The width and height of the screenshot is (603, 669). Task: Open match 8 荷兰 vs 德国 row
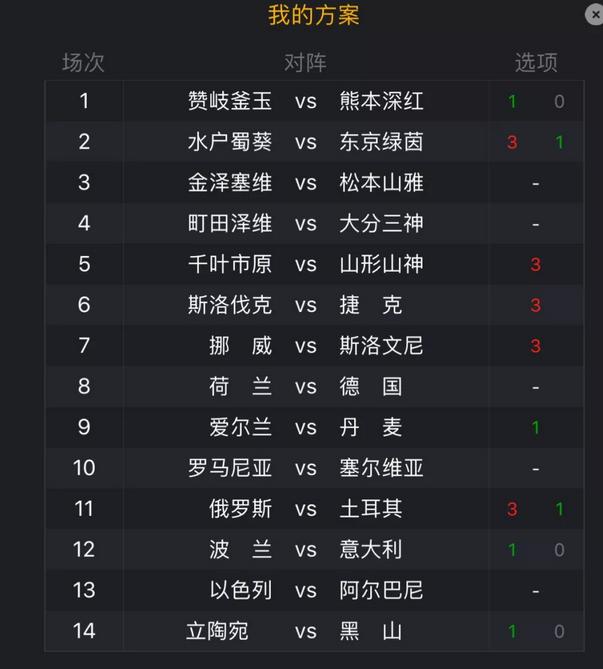pyautogui.click(x=315, y=387)
